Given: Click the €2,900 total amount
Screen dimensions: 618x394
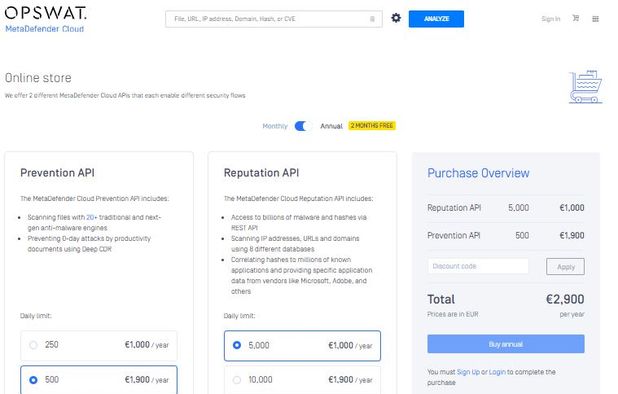Looking at the screenshot, I should tap(565, 299).
